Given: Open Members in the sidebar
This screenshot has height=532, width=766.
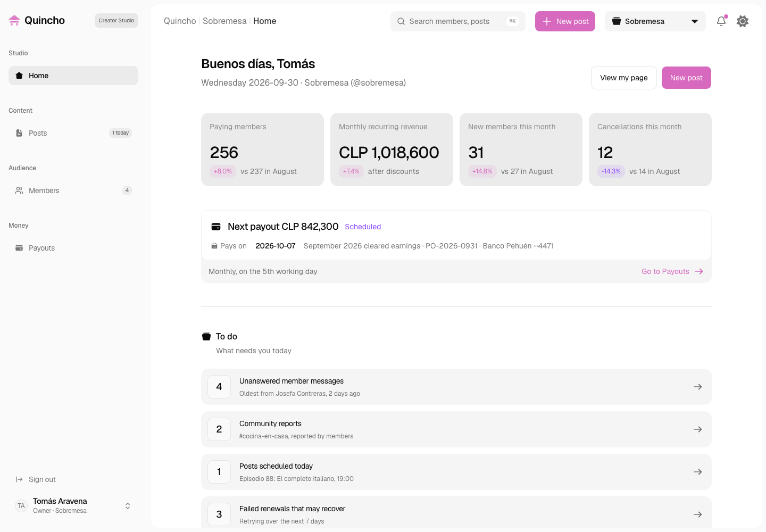Looking at the screenshot, I should (73, 190).
